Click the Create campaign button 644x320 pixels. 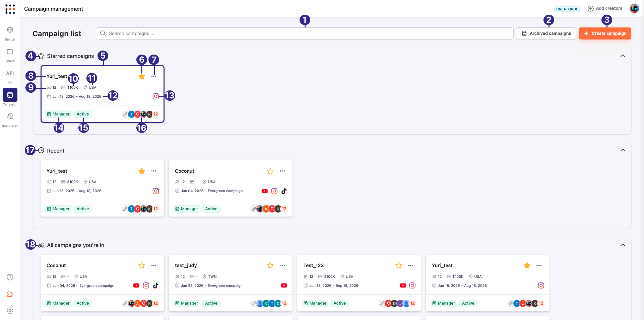click(x=605, y=33)
